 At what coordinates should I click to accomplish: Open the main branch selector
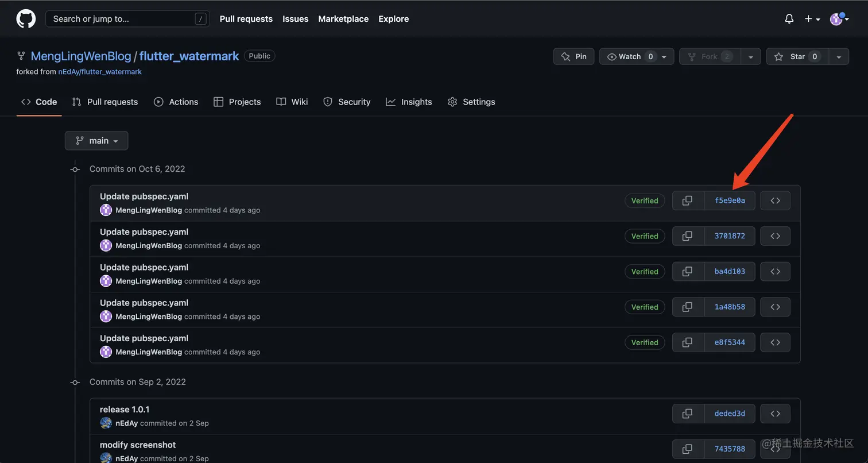pos(96,141)
